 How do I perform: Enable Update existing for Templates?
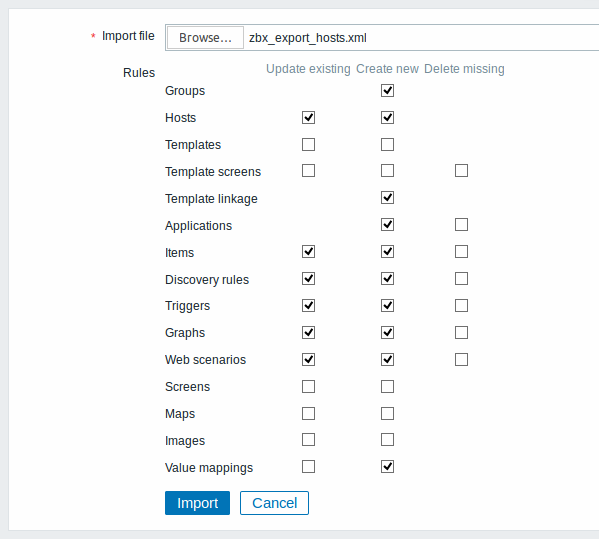[x=308, y=144]
